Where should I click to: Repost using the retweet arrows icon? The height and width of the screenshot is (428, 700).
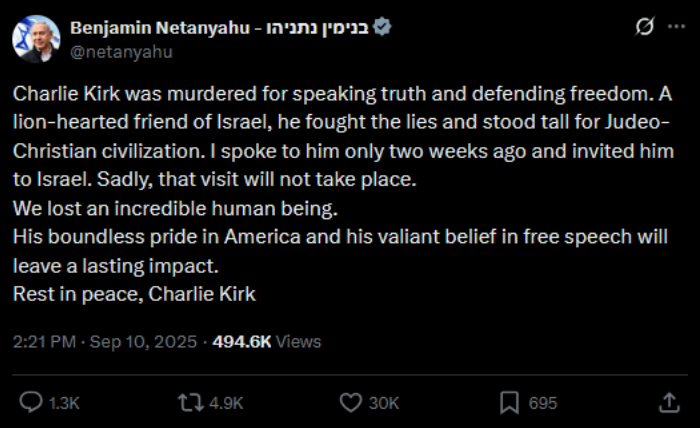pos(191,403)
